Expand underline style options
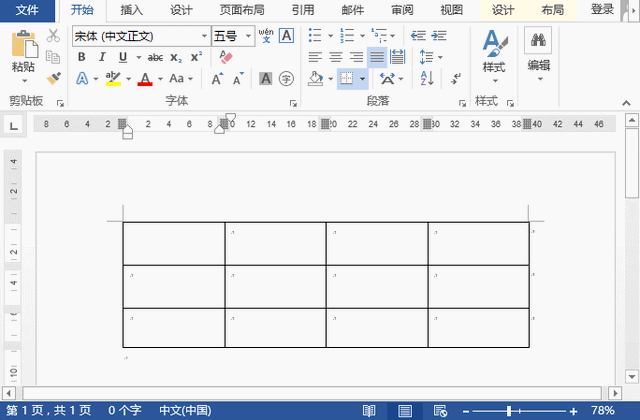This screenshot has height=420, width=640. [x=139, y=58]
